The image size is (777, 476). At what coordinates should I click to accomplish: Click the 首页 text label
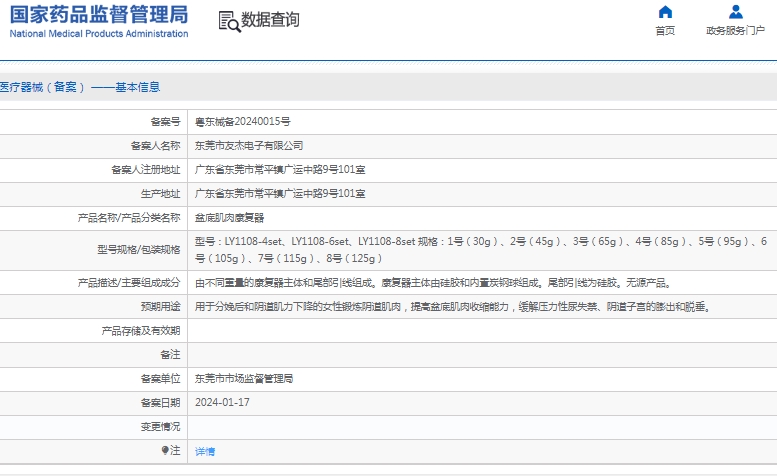coord(665,31)
